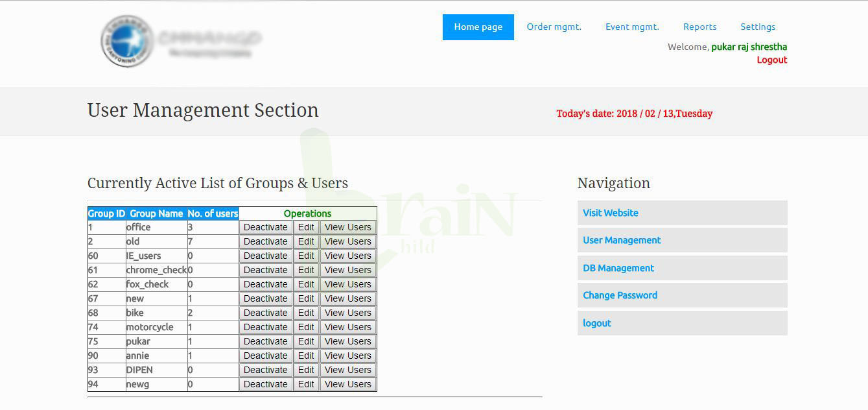Select DB Management in the navigation
The image size is (868, 410).
pyautogui.click(x=618, y=268)
